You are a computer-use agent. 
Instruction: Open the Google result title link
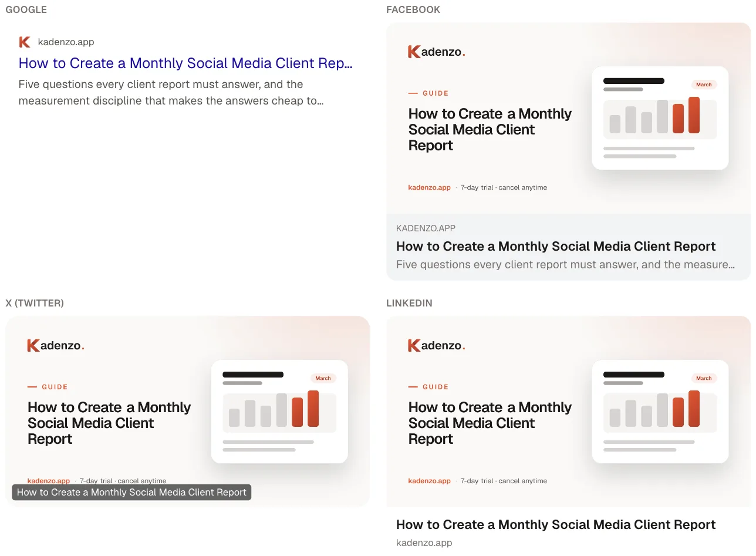[185, 63]
